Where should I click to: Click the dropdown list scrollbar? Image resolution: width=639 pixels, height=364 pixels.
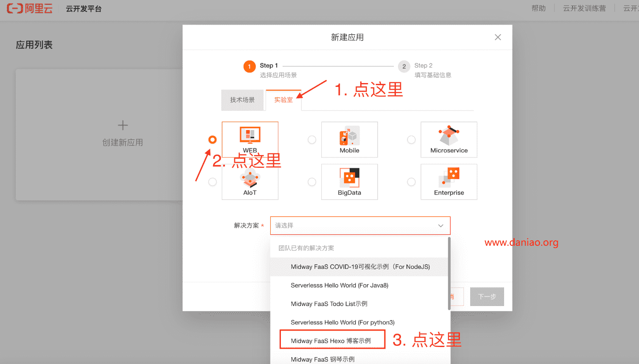coord(449,274)
